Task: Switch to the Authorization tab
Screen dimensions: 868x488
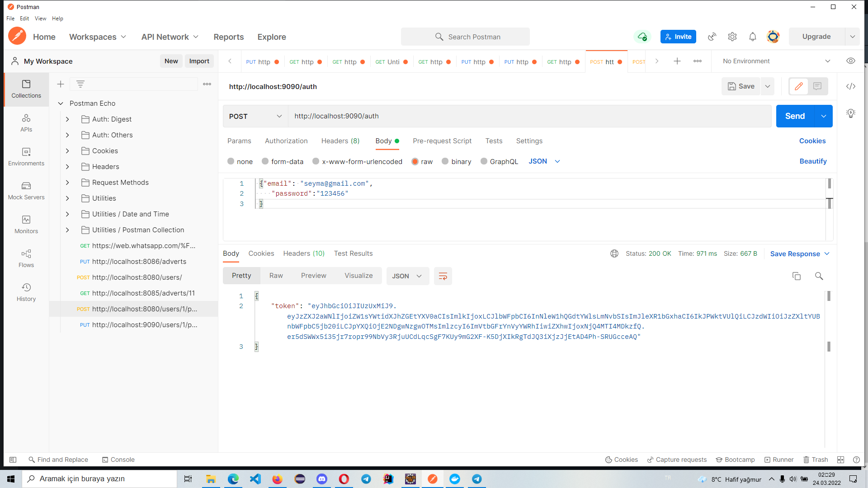Action: point(286,141)
